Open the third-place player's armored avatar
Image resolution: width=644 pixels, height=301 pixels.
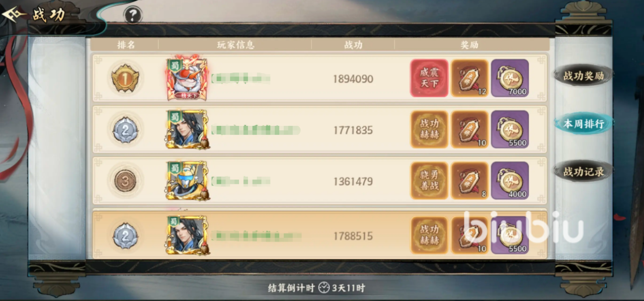(x=187, y=181)
